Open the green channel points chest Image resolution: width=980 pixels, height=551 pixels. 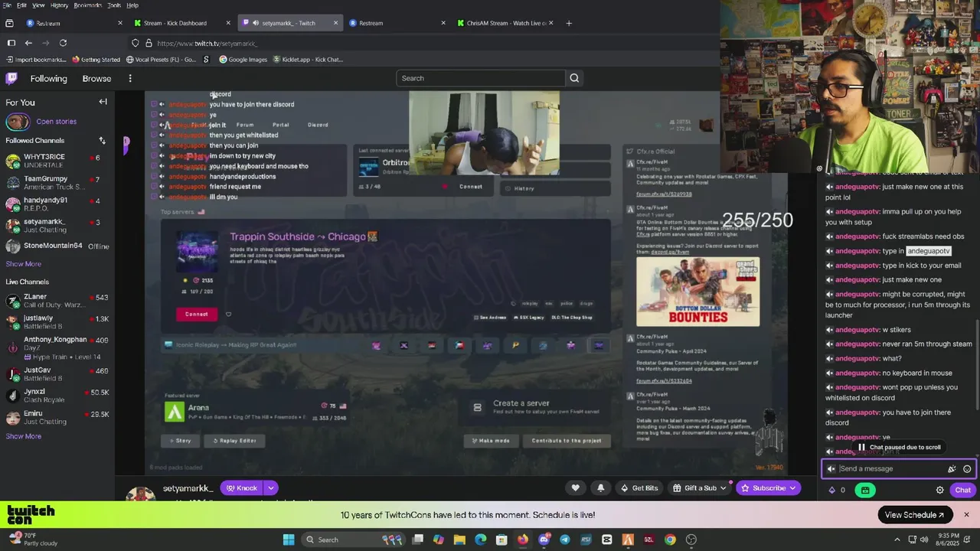pos(865,490)
